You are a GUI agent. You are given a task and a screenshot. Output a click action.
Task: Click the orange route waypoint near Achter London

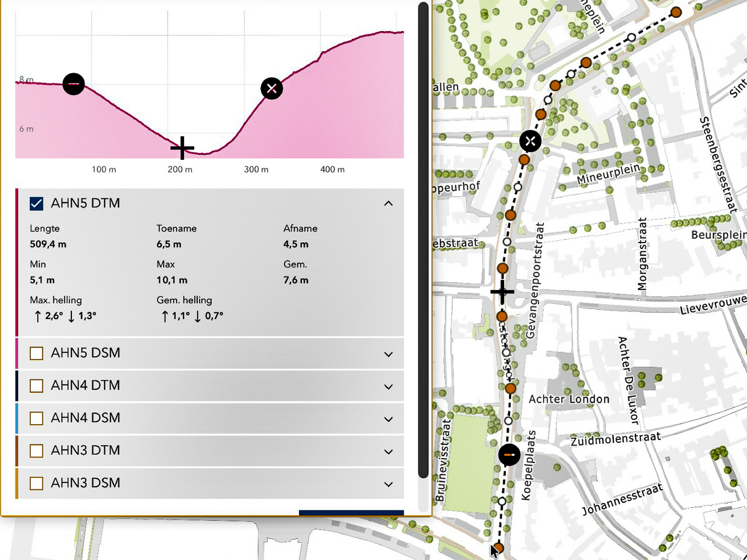pyautogui.click(x=510, y=388)
